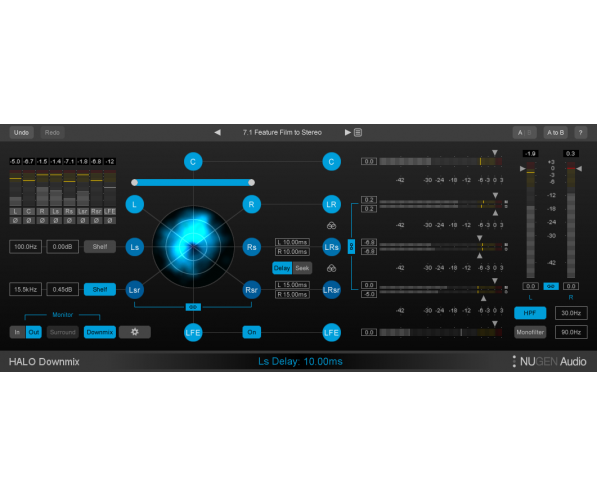Select the R channel node

251,205
